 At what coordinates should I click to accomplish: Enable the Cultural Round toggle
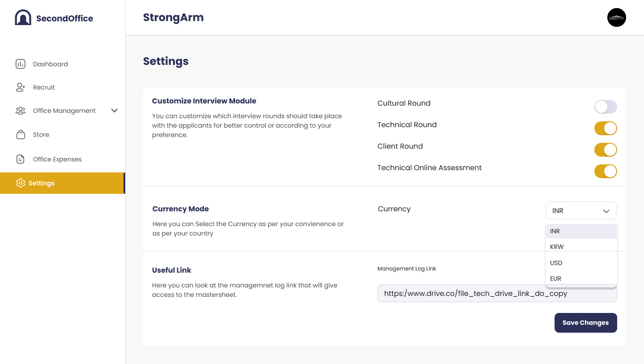[606, 107]
